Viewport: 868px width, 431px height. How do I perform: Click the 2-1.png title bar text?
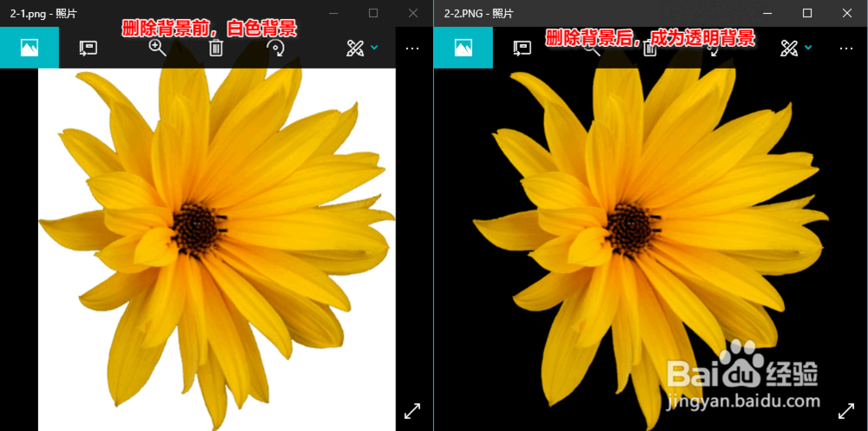pos(43,14)
